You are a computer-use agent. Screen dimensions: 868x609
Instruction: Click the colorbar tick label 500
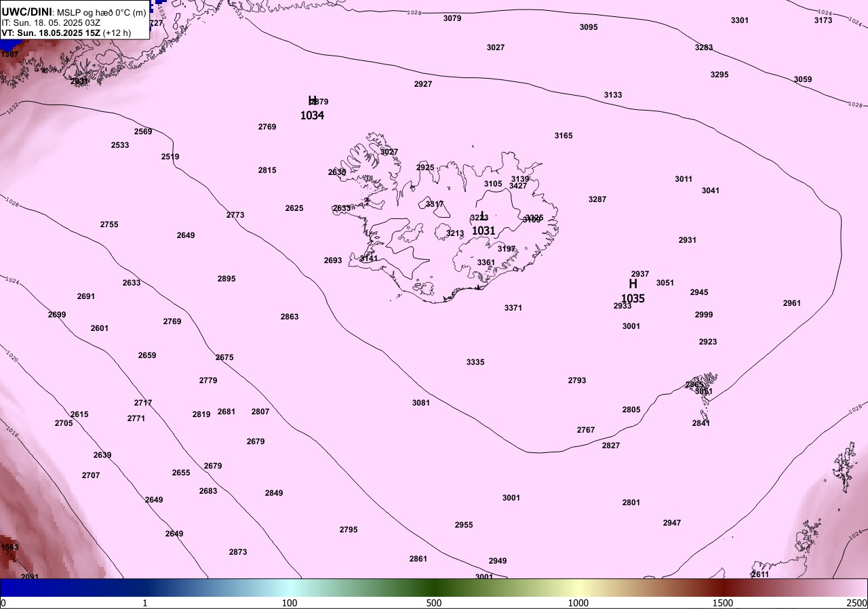tap(434, 603)
